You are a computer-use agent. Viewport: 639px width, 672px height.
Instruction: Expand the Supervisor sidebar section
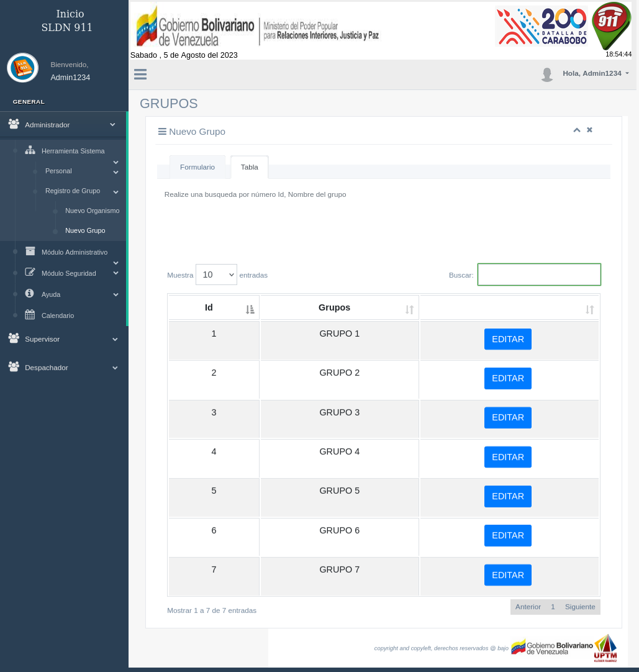(63, 339)
